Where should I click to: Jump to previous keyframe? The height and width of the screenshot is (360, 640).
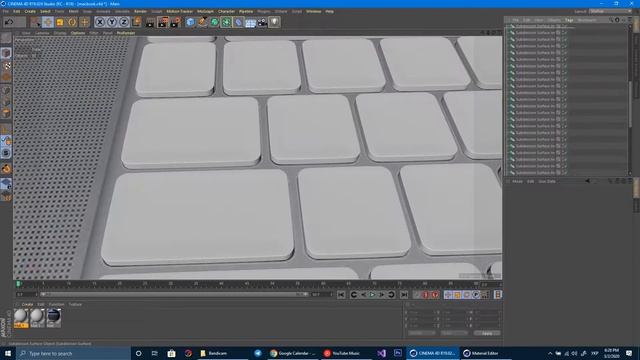(x=353, y=295)
